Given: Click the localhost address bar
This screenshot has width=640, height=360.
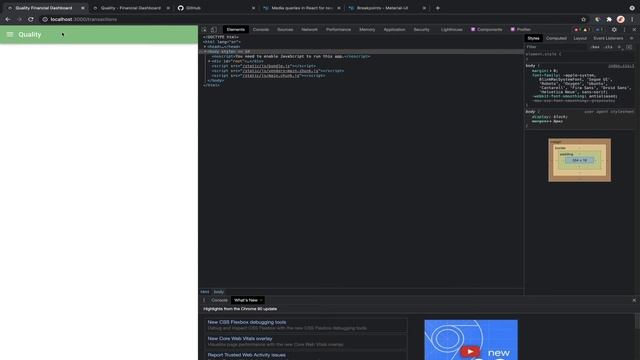Looking at the screenshot, I should coord(310,19).
